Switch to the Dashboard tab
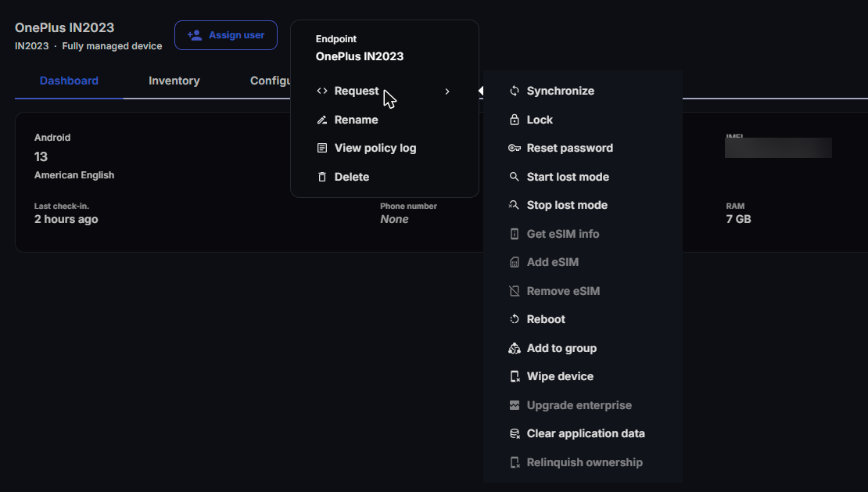The width and height of the screenshot is (868, 492). [x=69, y=81]
